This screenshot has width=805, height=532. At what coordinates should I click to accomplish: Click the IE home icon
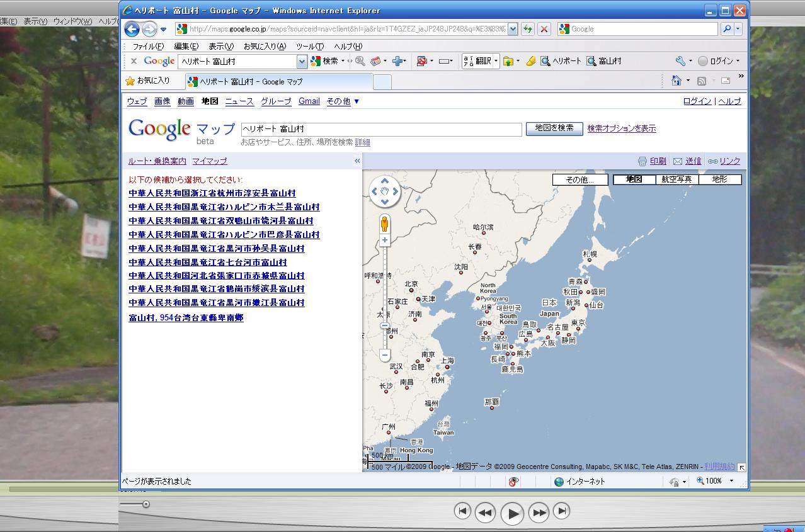(677, 81)
